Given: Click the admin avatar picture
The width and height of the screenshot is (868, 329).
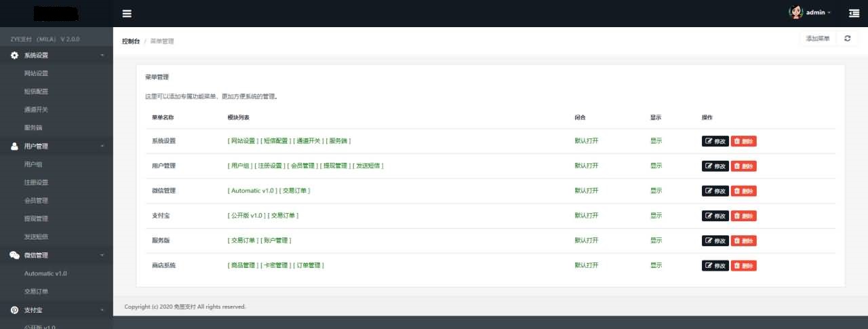Looking at the screenshot, I should pos(795,12).
